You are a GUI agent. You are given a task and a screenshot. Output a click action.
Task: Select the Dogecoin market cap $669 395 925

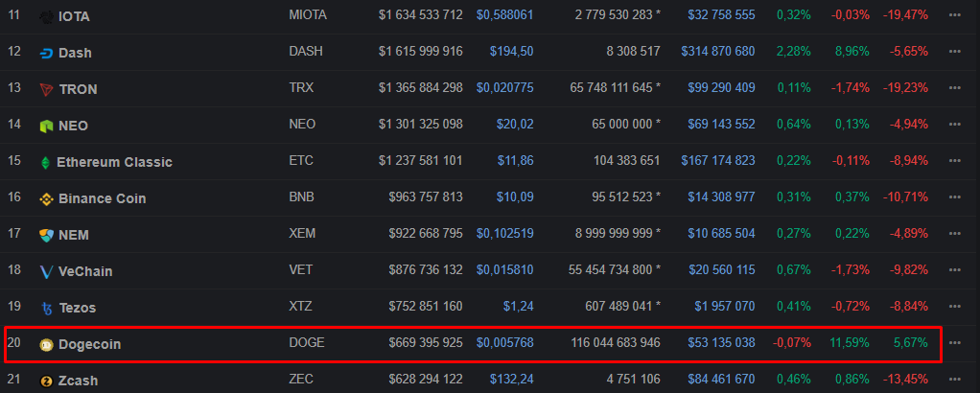coord(426,342)
